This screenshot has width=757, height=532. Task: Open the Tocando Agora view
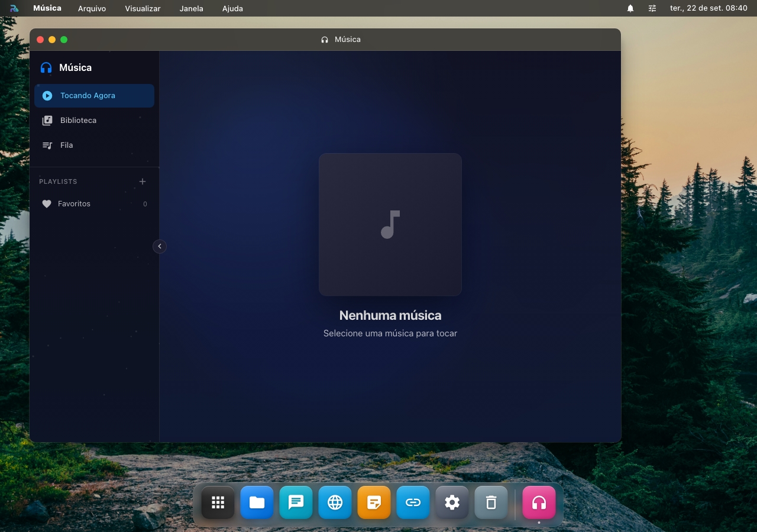pos(94,96)
